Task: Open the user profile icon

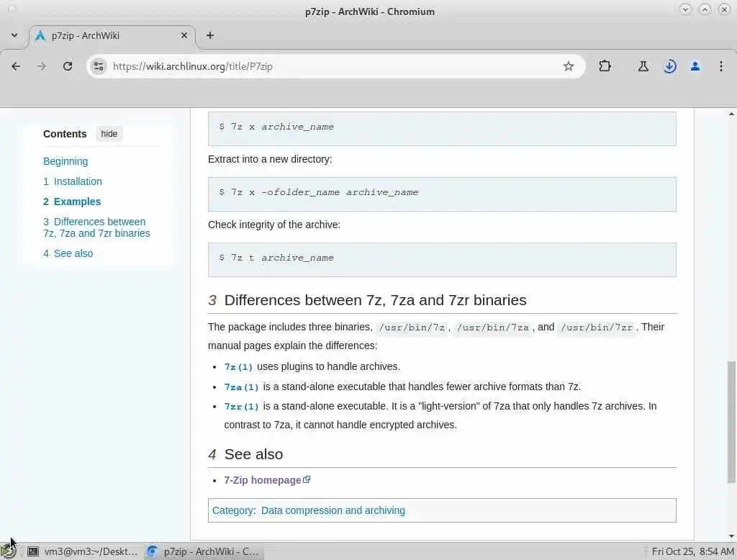Action: tap(695, 66)
